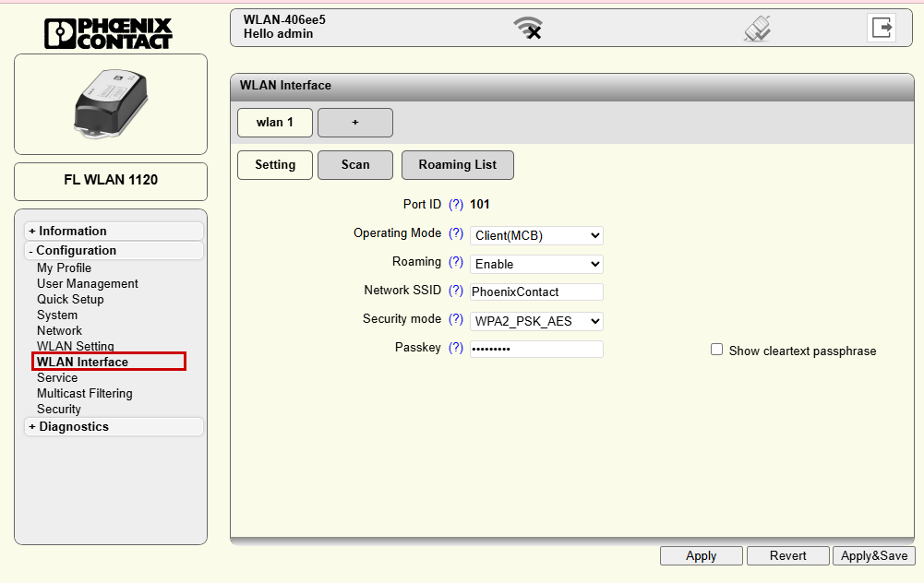
Task: Click the logout icon in header
Action: click(882, 28)
